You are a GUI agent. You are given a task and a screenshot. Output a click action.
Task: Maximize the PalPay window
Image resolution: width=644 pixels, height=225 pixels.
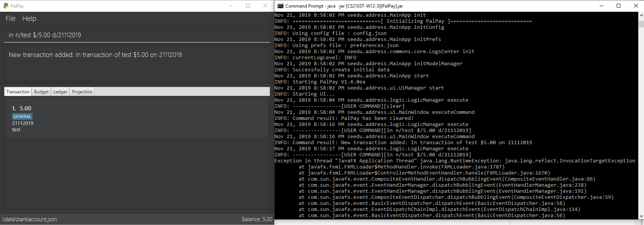[x=248, y=6]
